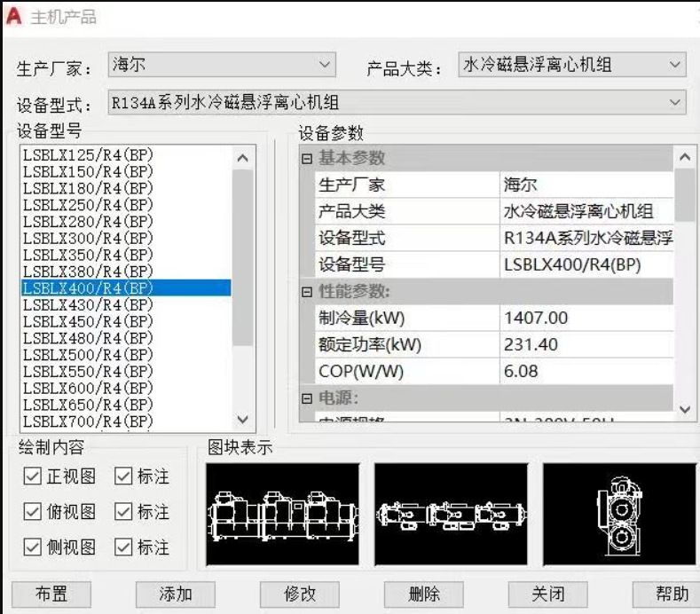Select model LSBLX430/R4(BP) in list

tap(89, 304)
